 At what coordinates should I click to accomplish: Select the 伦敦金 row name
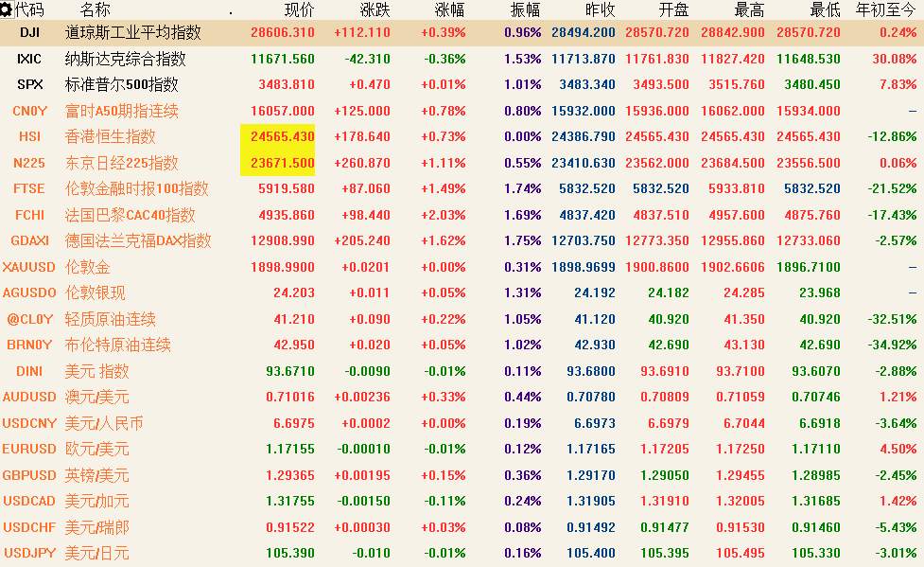(87, 267)
